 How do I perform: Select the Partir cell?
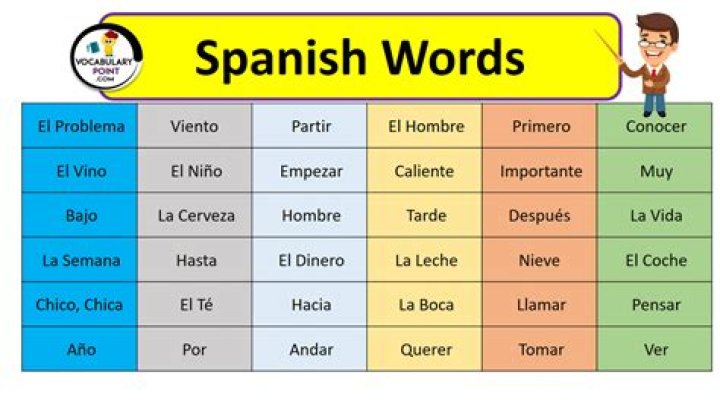(x=311, y=127)
